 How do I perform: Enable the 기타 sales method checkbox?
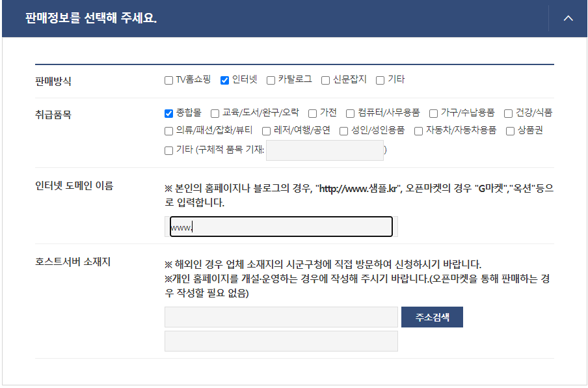(x=381, y=80)
